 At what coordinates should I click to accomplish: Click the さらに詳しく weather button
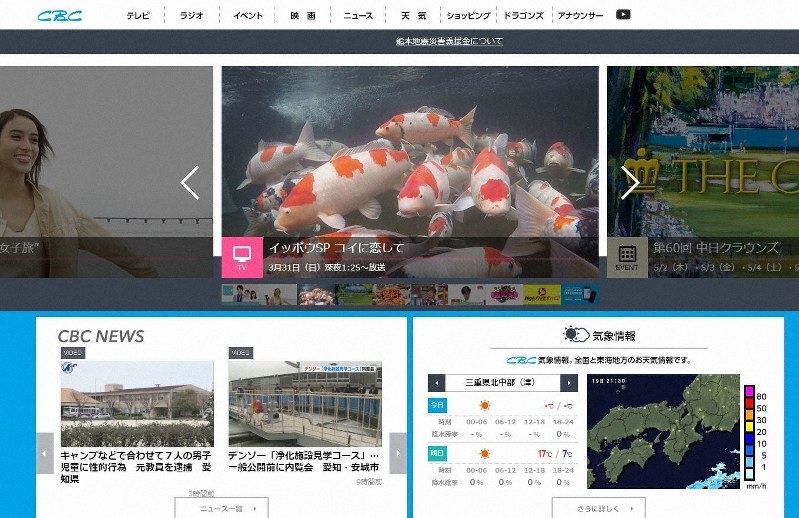[599, 508]
